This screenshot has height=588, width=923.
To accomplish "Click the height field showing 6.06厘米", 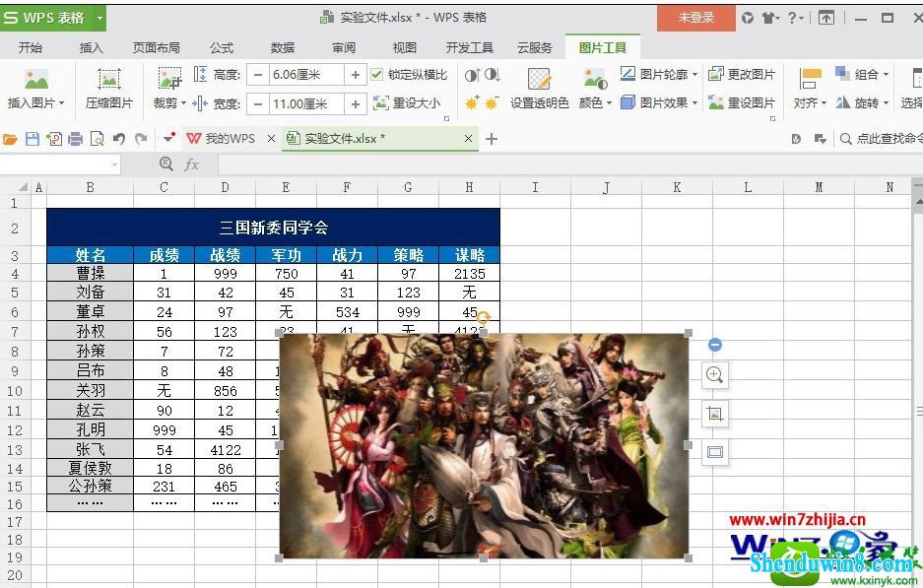I will tap(306, 75).
